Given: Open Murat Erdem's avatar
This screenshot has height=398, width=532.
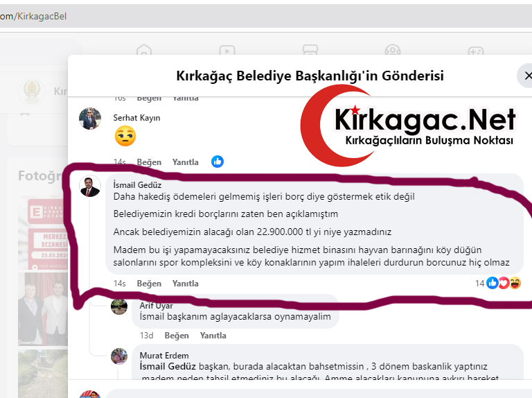Looking at the screenshot, I should [119, 356].
